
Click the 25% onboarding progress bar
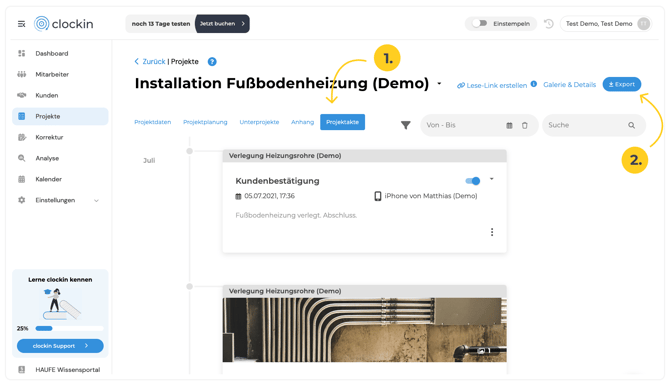tap(69, 328)
